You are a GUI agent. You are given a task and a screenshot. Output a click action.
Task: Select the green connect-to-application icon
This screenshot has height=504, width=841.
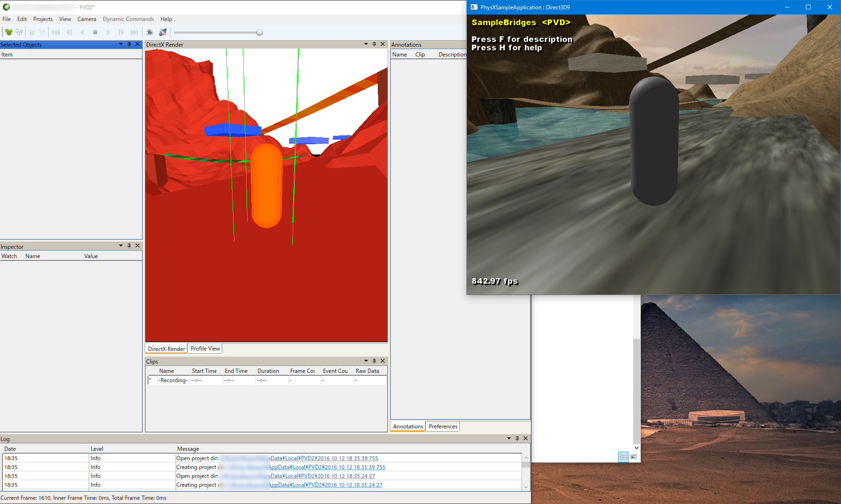(x=9, y=32)
